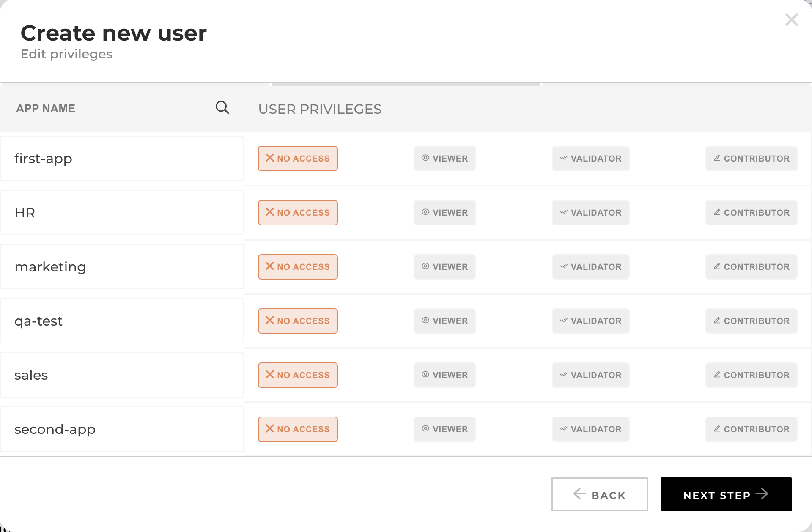The height and width of the screenshot is (532, 812).
Task: Close the Create new user dialog
Action: coord(791,19)
